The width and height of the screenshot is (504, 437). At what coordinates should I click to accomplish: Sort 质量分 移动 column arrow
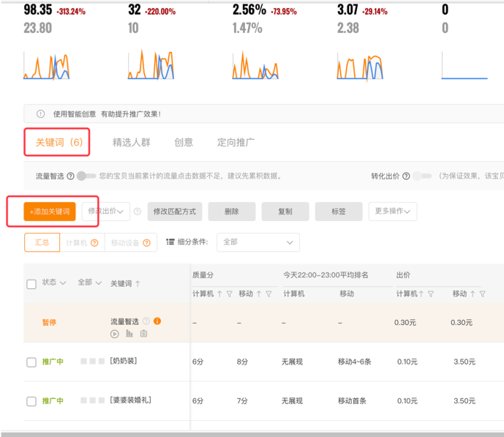[259, 294]
